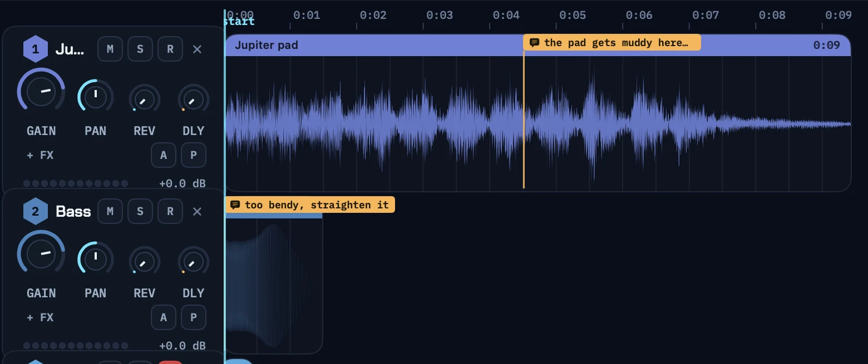Image resolution: width=868 pixels, height=364 pixels.
Task: Click the Jupiter track GAIN knob
Action: coord(41,92)
